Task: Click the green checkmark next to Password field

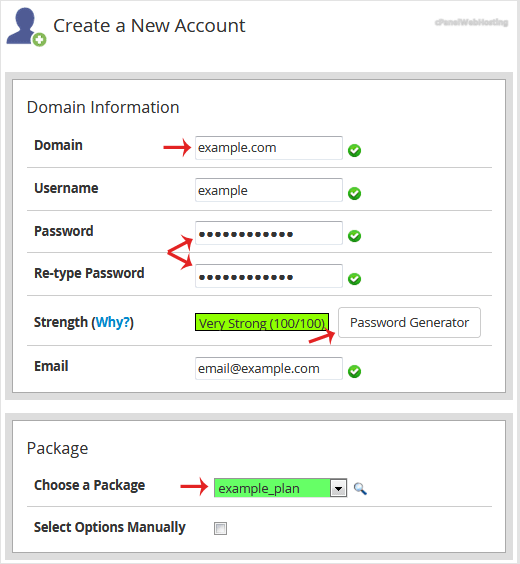Action: click(x=354, y=236)
